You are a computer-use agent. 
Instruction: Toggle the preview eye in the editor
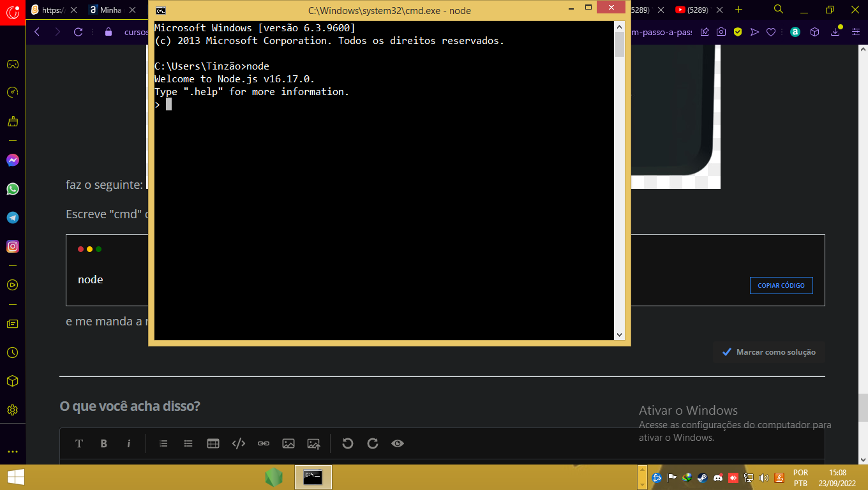[398, 443]
